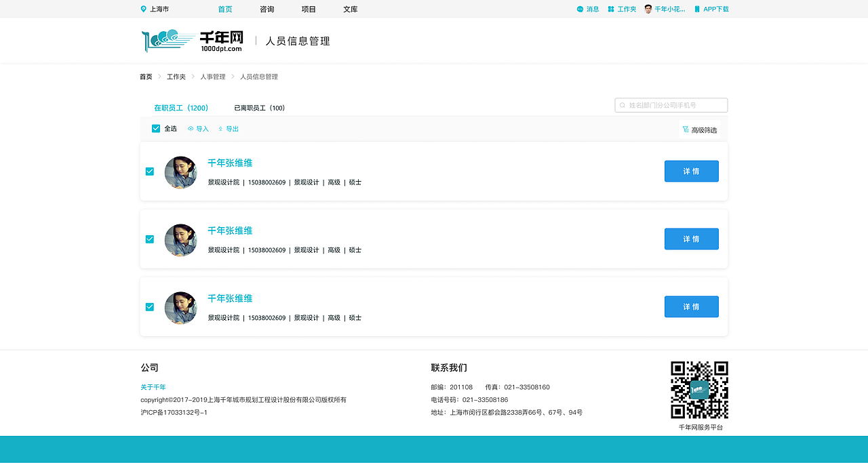Go to 首页 in the top navigation
The width and height of the screenshot is (868, 463).
pos(225,9)
